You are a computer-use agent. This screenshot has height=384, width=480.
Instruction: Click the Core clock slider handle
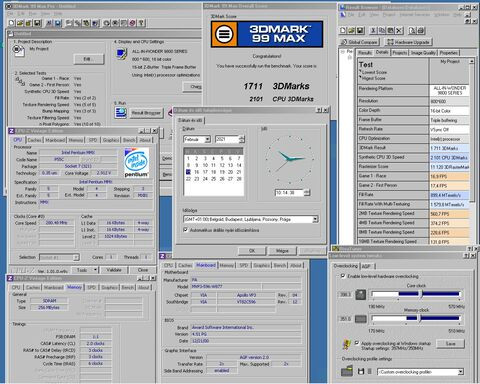pyautogui.click(x=420, y=294)
